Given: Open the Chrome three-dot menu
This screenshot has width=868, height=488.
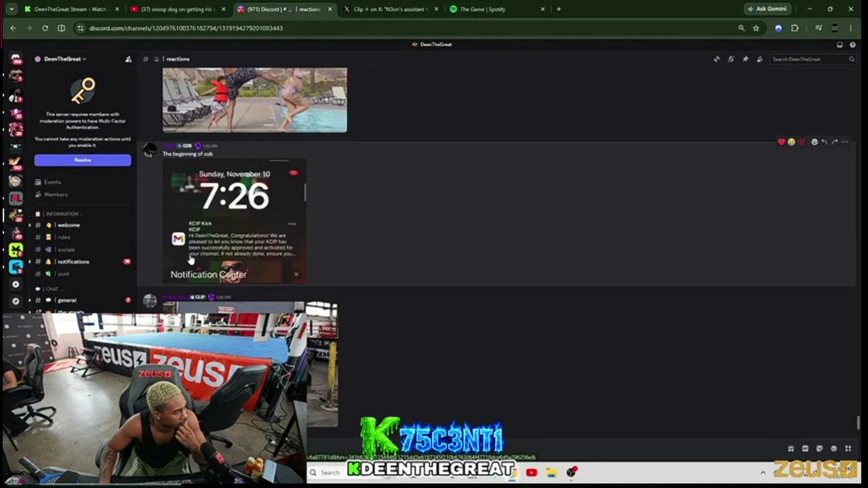Looking at the screenshot, I should point(851,28).
